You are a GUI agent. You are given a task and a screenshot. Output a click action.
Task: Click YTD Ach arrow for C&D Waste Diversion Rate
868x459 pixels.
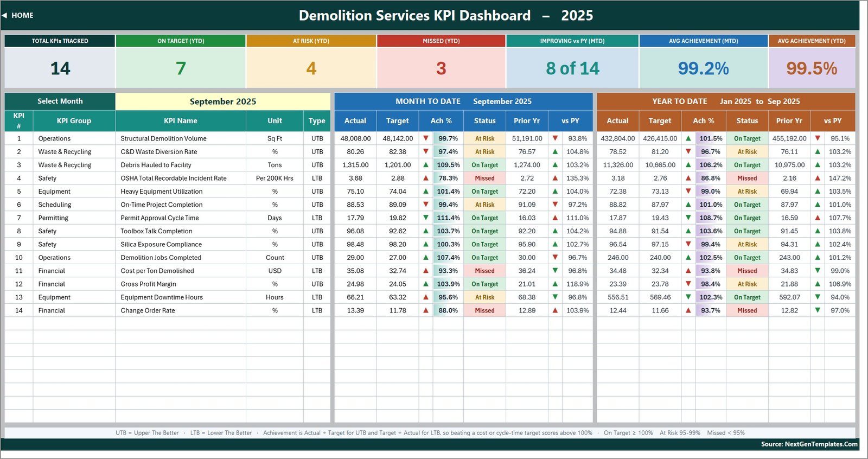coord(688,151)
